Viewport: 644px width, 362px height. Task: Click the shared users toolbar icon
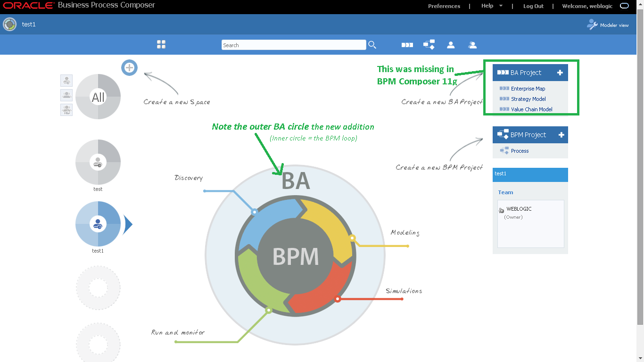[x=472, y=45]
